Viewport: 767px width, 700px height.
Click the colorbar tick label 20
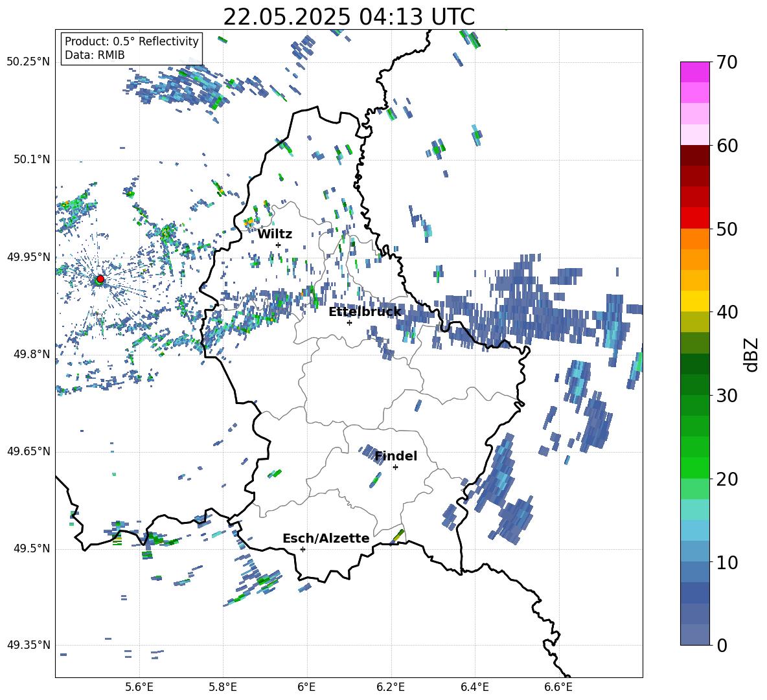[x=727, y=479]
